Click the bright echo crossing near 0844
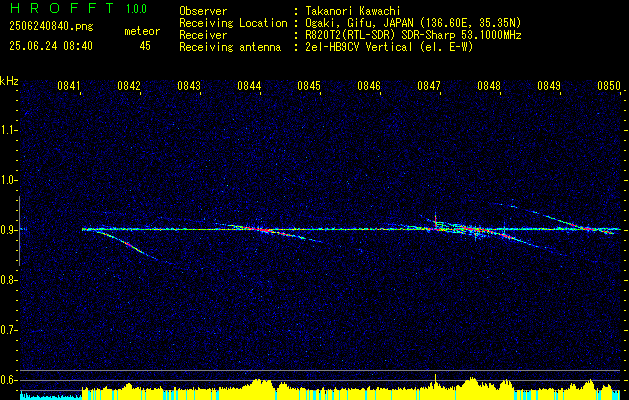 (x=261, y=230)
